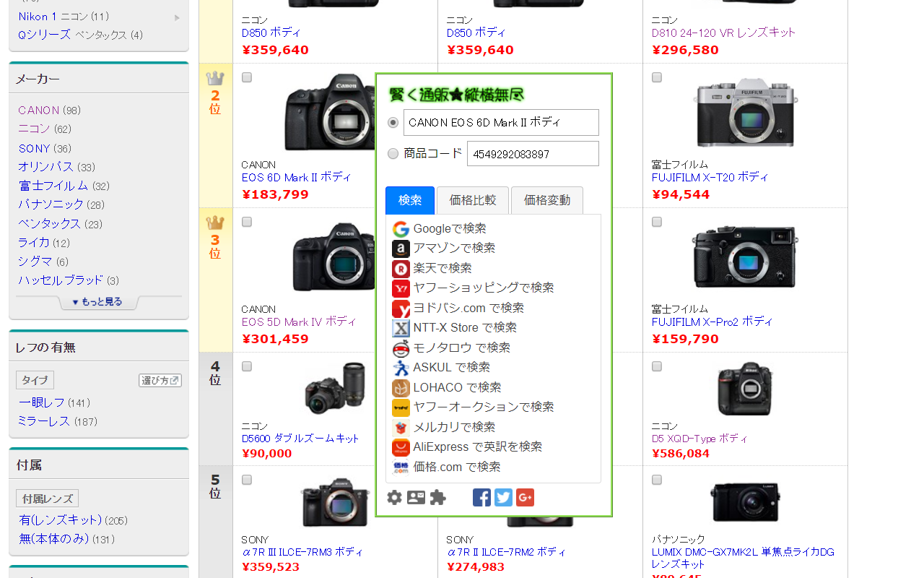Click the Amazon icon in search list
Image resolution: width=924 pixels, height=578 pixels.
point(401,249)
